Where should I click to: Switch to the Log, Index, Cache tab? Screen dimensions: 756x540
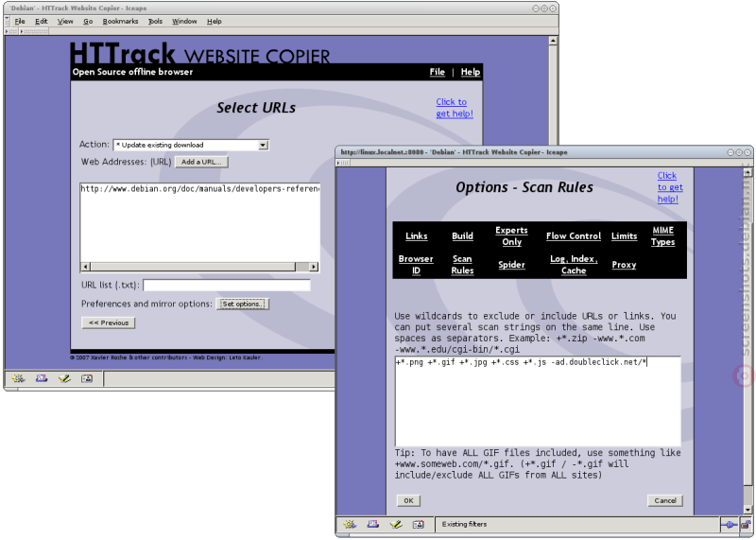[574, 265]
